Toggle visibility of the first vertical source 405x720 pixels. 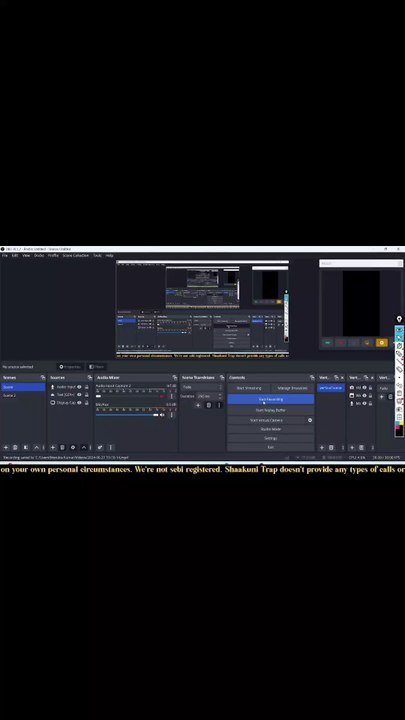tap(365, 388)
